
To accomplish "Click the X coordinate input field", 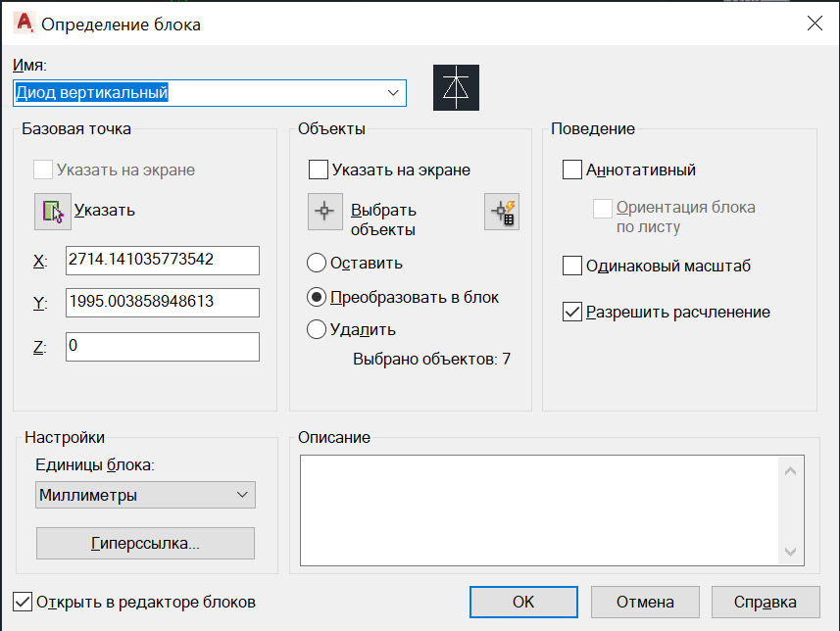I will click(163, 261).
